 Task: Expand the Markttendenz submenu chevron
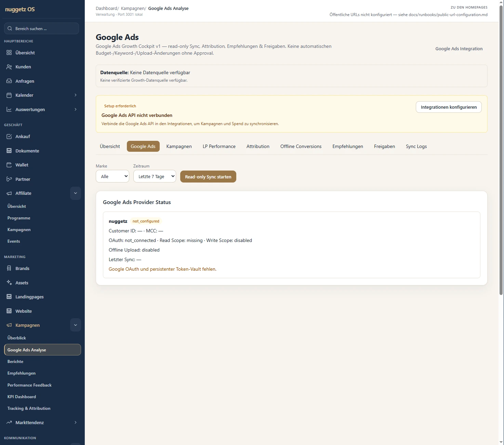tap(76, 422)
